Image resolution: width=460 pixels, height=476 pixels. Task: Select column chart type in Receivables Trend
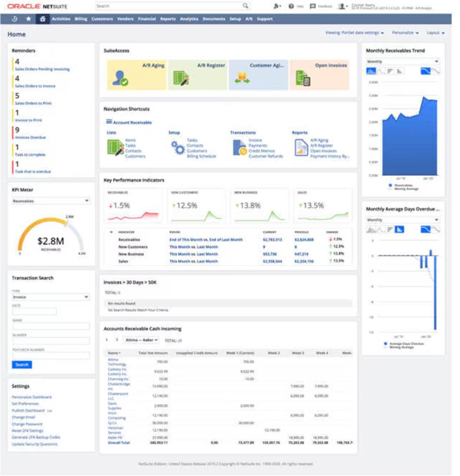(x=399, y=71)
